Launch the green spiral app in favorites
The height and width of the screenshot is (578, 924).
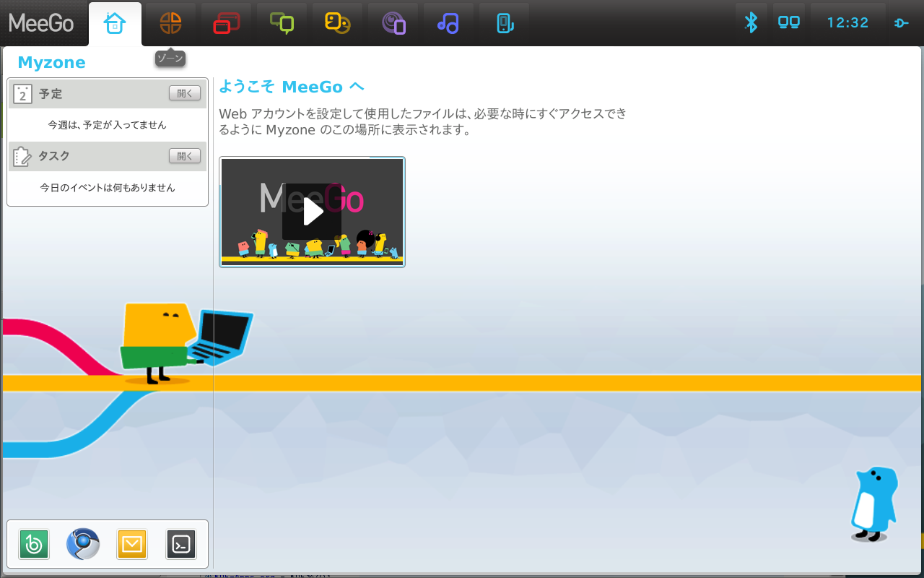33,544
